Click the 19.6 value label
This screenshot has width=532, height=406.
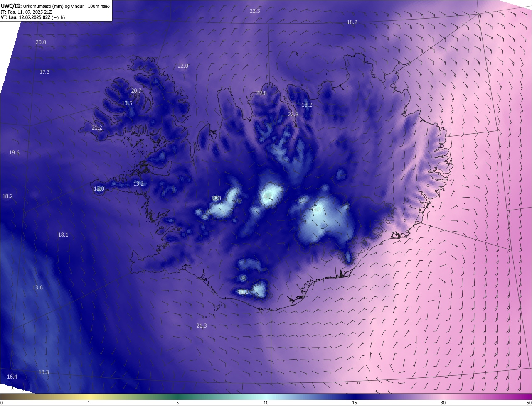(14, 153)
